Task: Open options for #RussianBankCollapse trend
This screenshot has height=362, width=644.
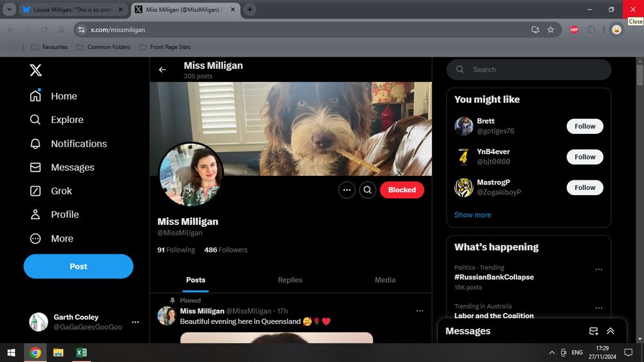Action: point(599,269)
